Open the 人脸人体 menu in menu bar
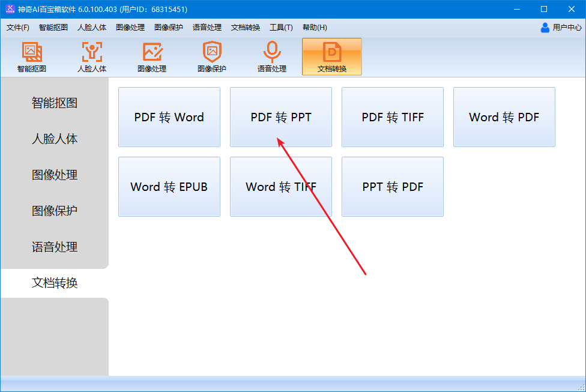Screen dimensions: 586x392 coord(92,27)
